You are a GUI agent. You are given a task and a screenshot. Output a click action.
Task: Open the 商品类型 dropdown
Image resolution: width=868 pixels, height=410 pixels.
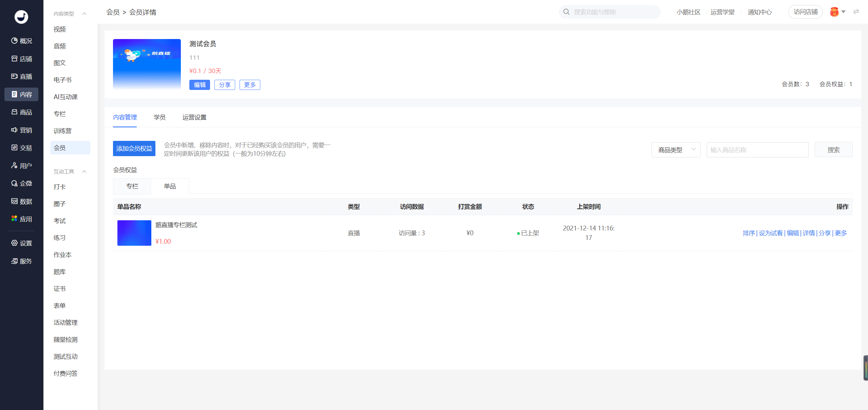coord(676,150)
